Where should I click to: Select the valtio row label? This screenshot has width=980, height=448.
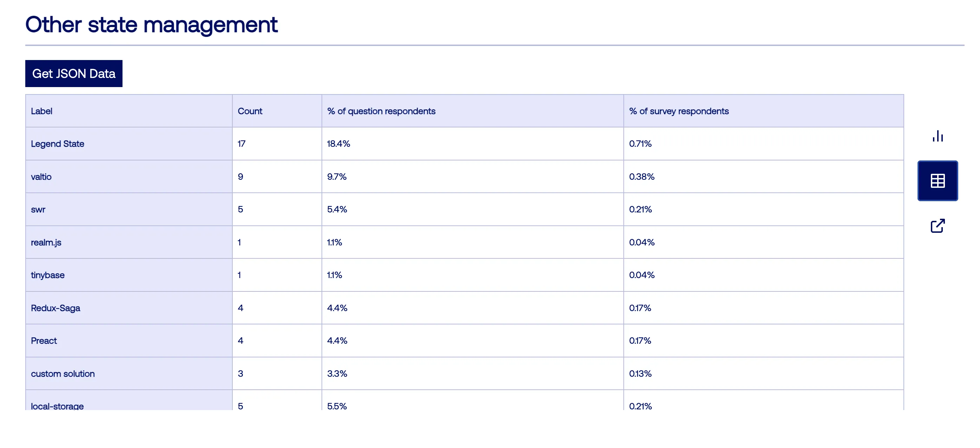(x=41, y=177)
